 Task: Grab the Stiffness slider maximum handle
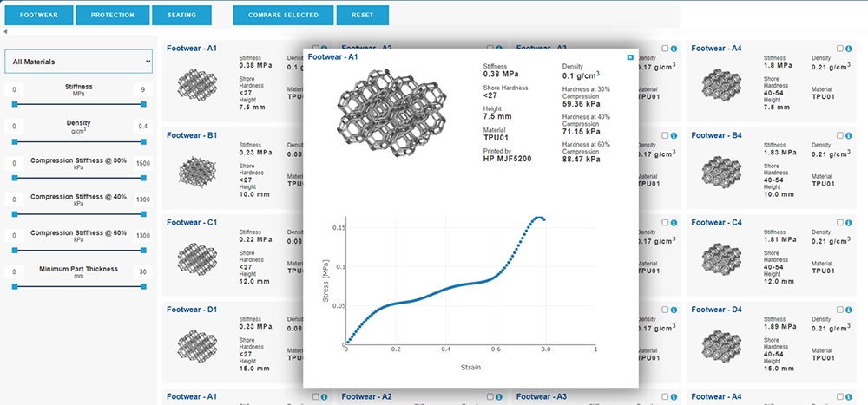point(143,103)
